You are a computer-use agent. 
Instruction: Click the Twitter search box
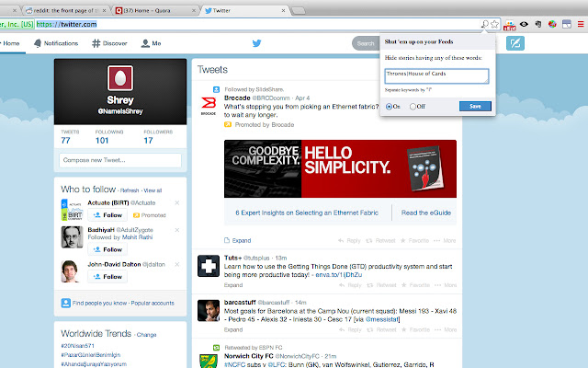tap(366, 43)
